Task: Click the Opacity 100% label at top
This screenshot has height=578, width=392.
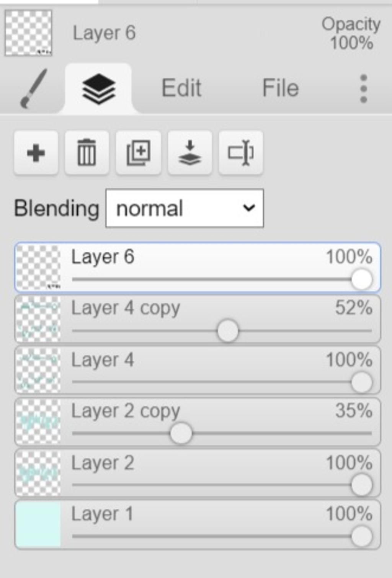Action: (351, 33)
